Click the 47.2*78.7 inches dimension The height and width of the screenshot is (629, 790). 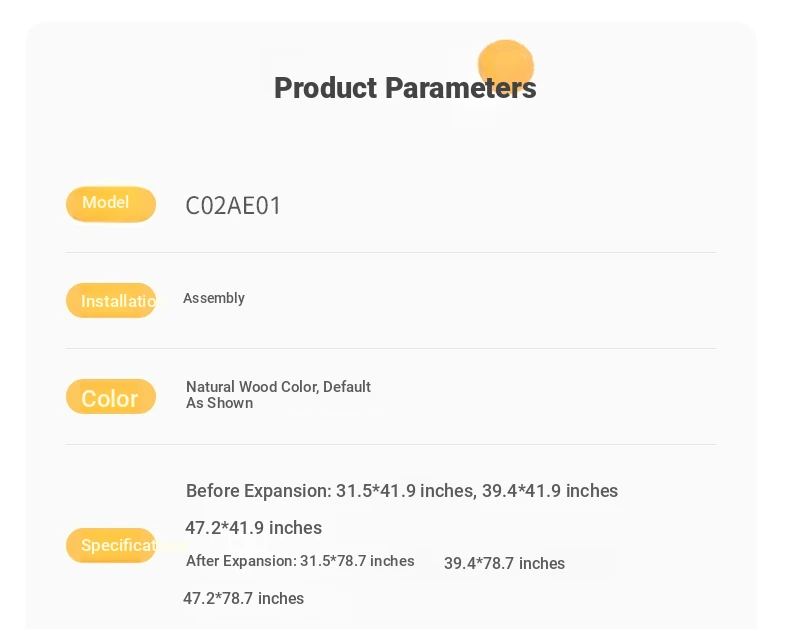click(243, 599)
